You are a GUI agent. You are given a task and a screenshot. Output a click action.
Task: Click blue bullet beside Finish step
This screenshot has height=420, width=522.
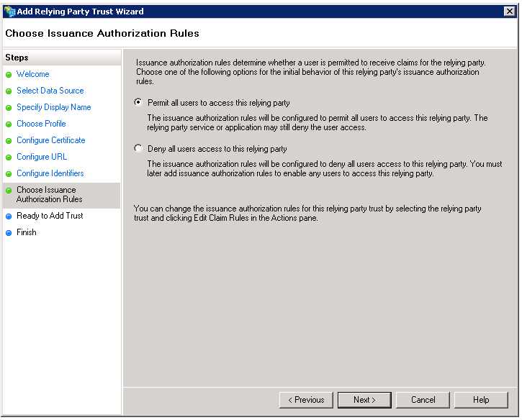click(9, 233)
